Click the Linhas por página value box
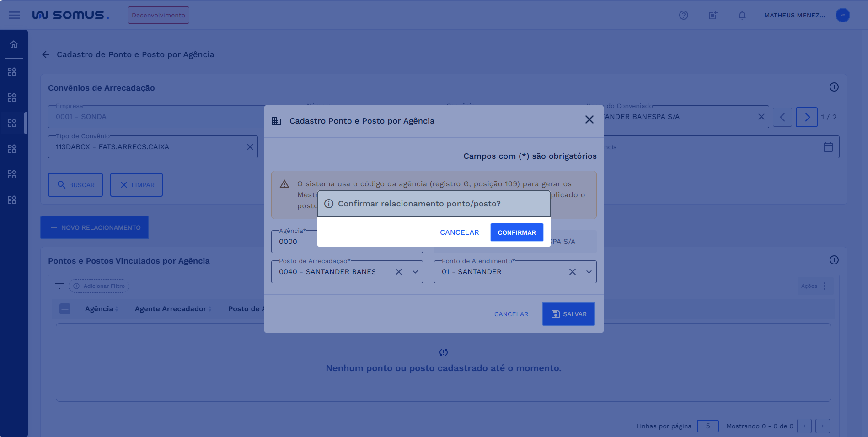 (x=707, y=426)
